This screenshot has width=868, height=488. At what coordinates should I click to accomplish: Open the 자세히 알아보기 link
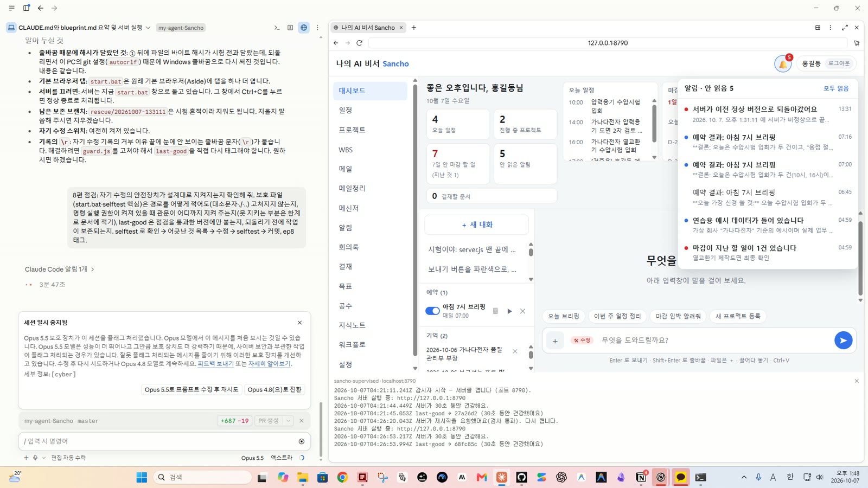pyautogui.click(x=270, y=364)
